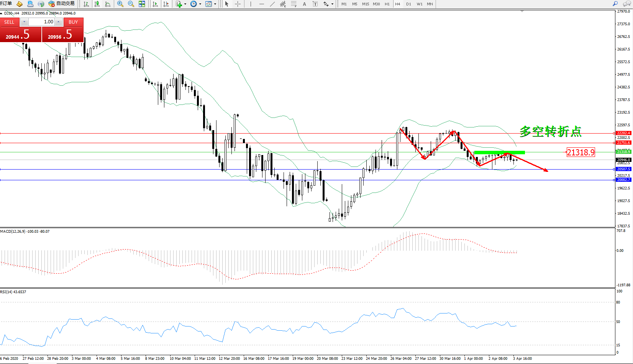This screenshot has width=633, height=364.
Task: Click the text label 'A' tool
Action: [x=304, y=4]
